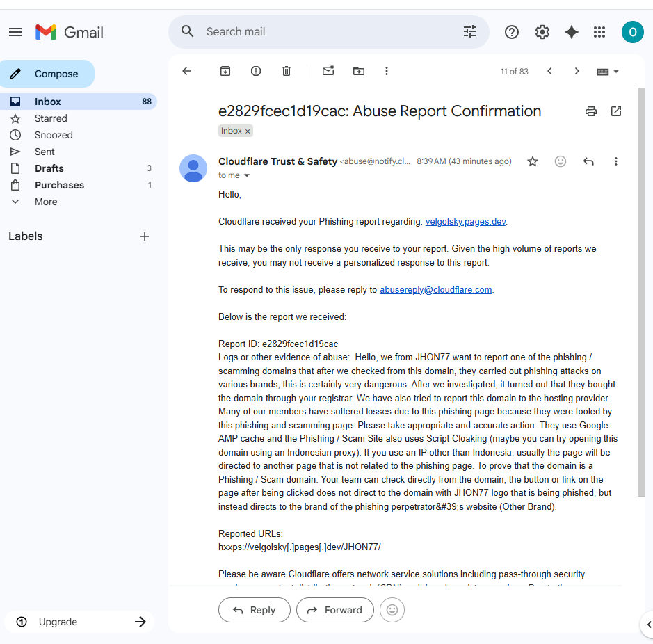653x644 pixels.
Task: Open toolbar More options three-dot menu
Action: pyautogui.click(x=387, y=71)
